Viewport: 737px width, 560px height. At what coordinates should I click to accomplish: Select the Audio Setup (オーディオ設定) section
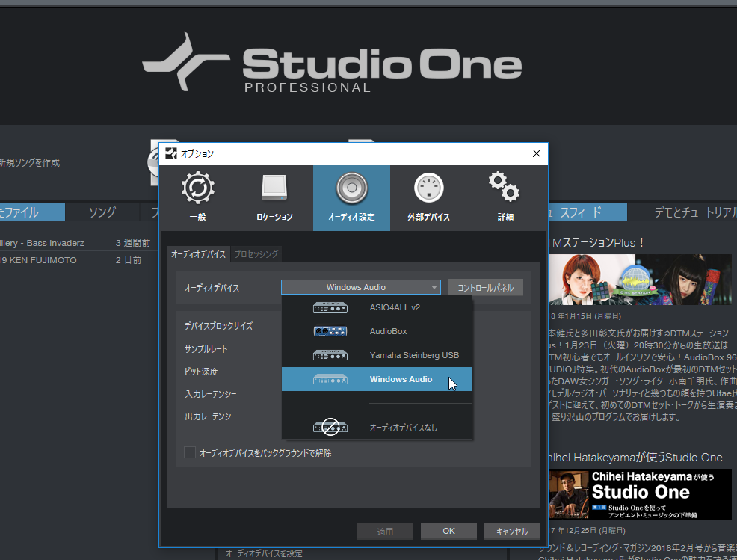click(x=351, y=198)
